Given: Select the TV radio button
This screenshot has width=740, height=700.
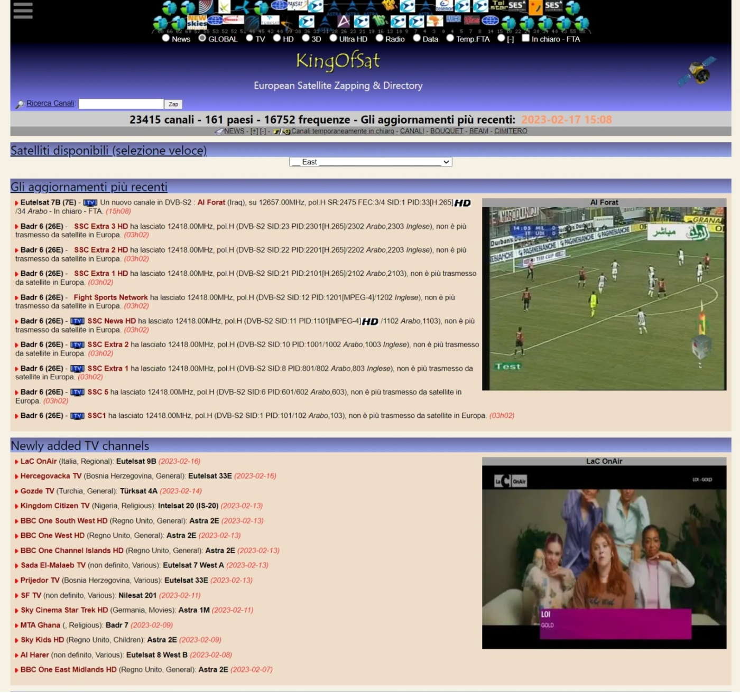Looking at the screenshot, I should click(x=249, y=38).
